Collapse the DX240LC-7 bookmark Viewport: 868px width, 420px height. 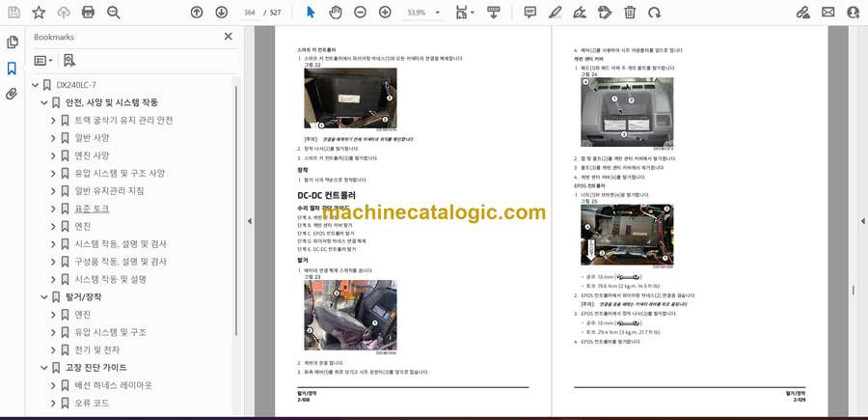pyautogui.click(x=36, y=85)
